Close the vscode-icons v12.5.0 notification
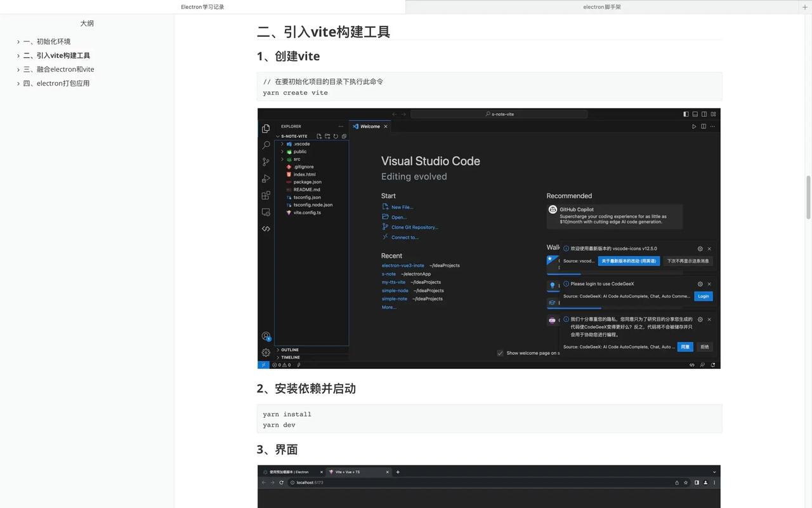The width and height of the screenshot is (812, 508). (709, 249)
